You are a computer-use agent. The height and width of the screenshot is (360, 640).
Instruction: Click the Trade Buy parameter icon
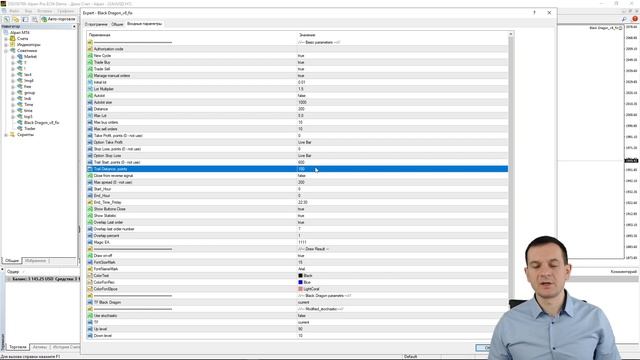pos(90,62)
